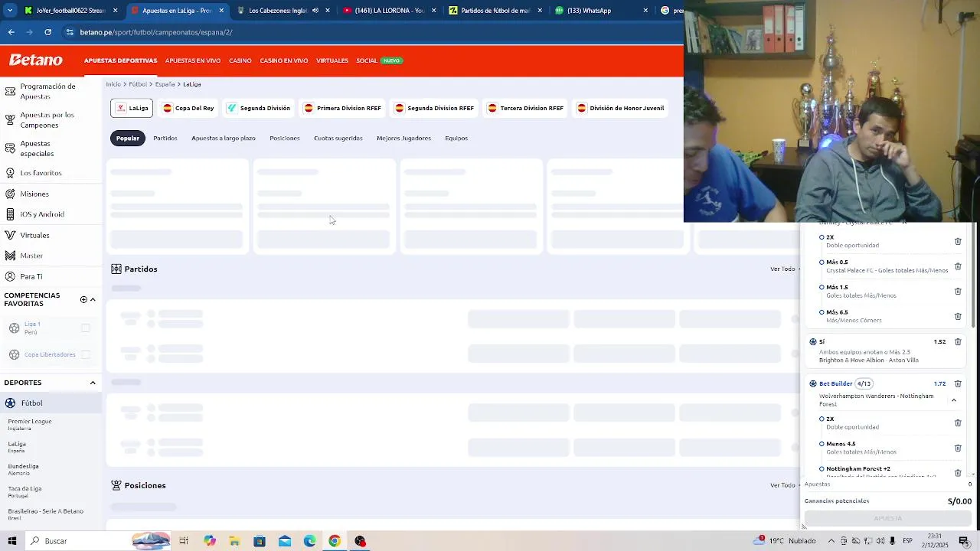Toggle the Más 0.5 selection circle
980x551 pixels.
point(822,262)
